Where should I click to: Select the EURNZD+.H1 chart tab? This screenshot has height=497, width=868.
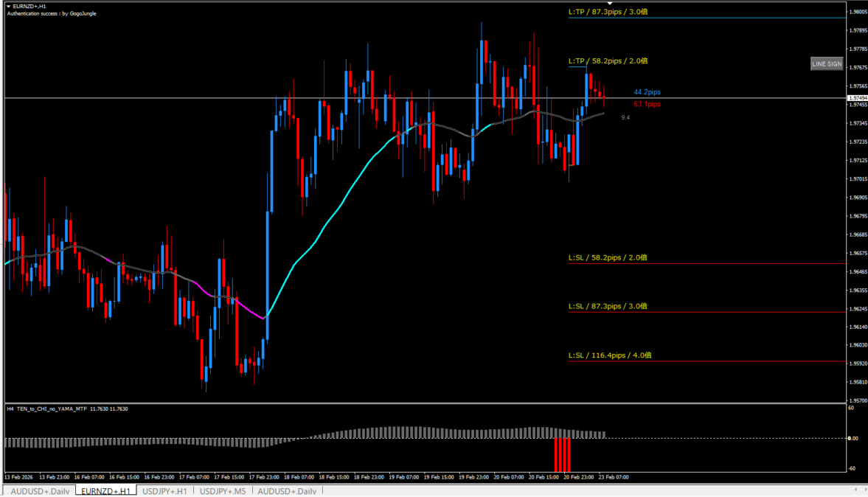tap(105, 491)
